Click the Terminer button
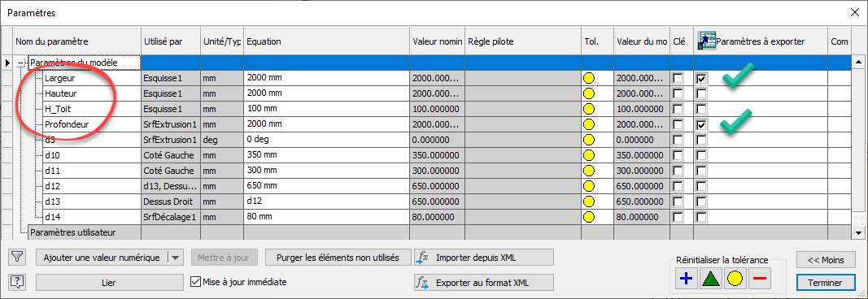 825,283
